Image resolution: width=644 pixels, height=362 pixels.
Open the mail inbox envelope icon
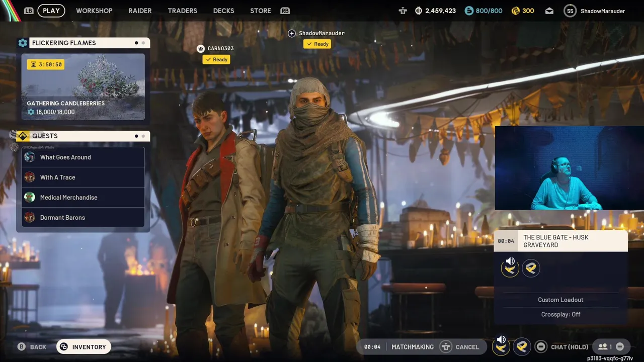coord(549,11)
